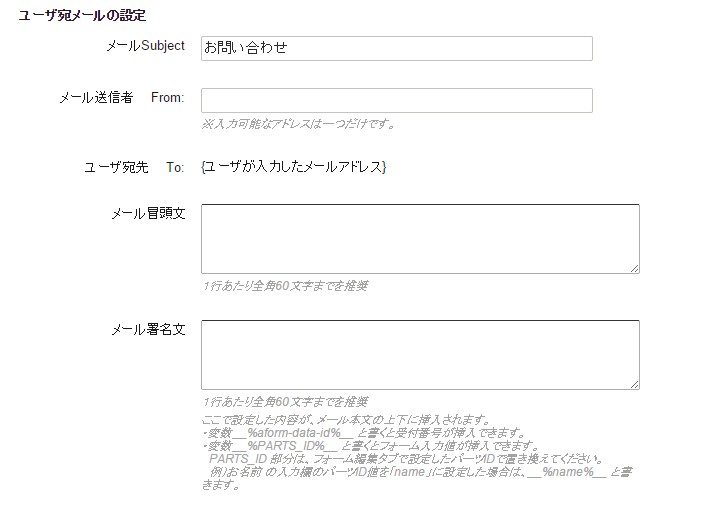Click the メール署名文 textarea resize handle
Screen dimensions: 705x531
[x=634, y=383]
